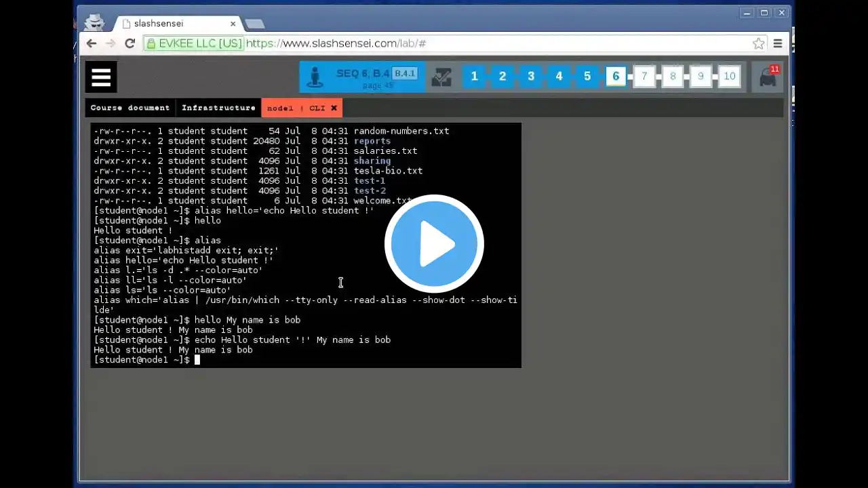
Task: Click the alias hello='echo Hello student !' command line
Action: (284, 211)
